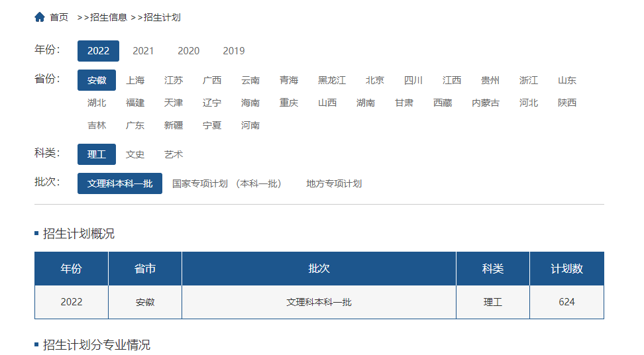Click the 招生计划概况 section heading
The width and height of the screenshot is (644, 355).
coord(79,234)
